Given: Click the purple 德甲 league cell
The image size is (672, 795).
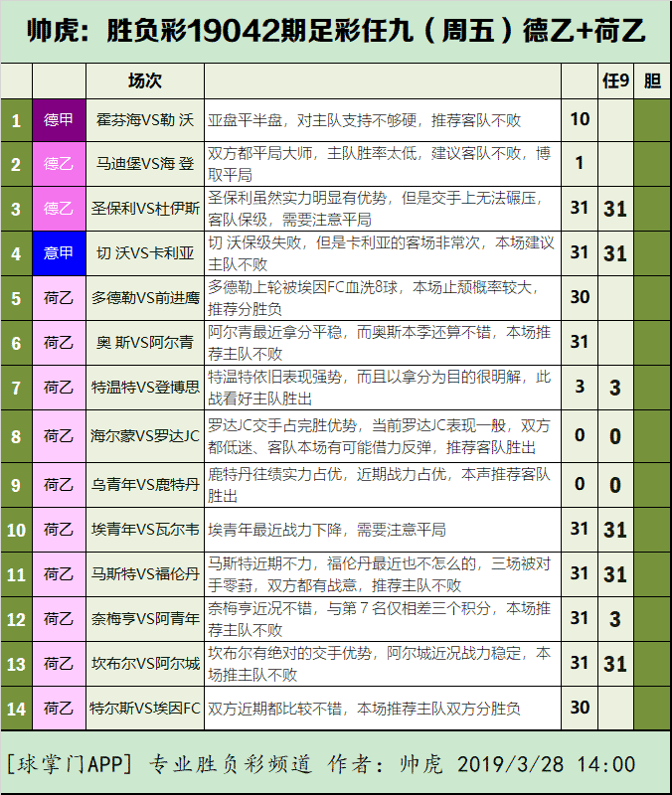Looking at the screenshot, I should point(59,120).
